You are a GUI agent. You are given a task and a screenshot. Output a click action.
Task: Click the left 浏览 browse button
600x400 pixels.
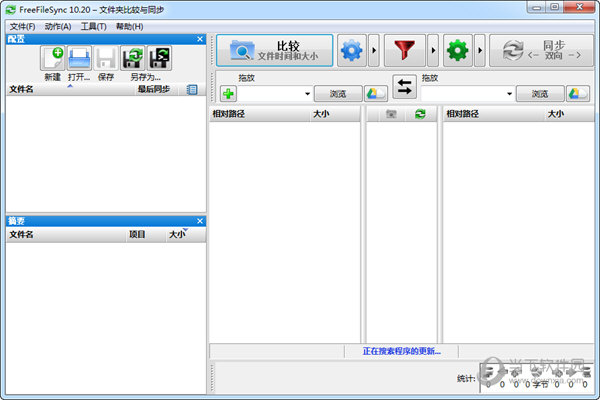[x=338, y=94]
